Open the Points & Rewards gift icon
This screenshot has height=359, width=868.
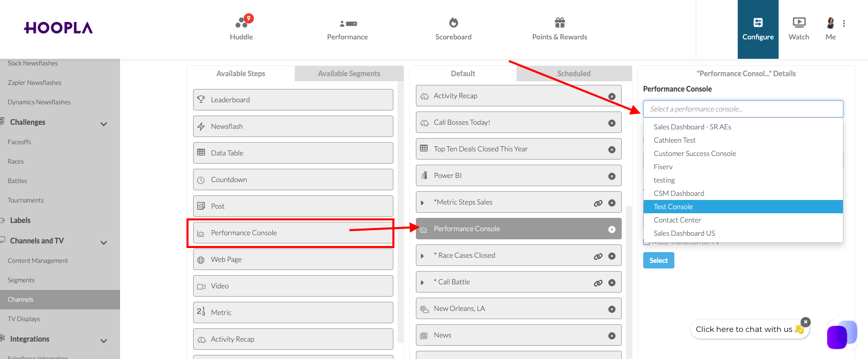click(x=560, y=23)
